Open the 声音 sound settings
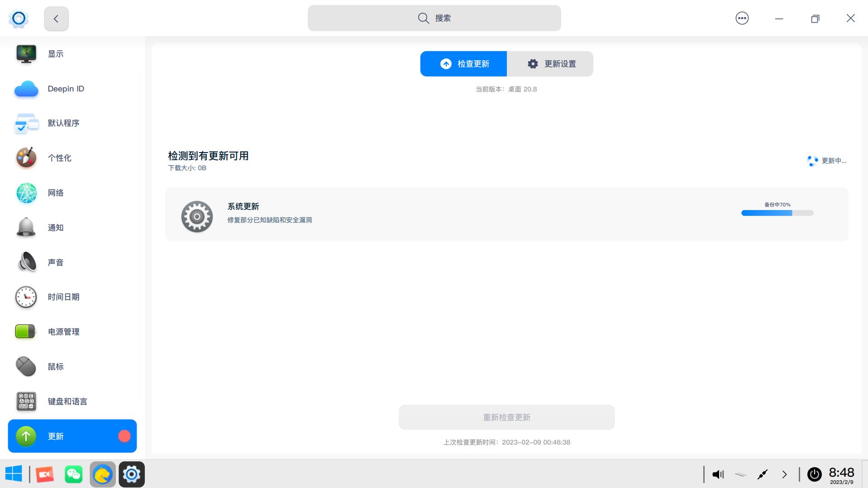 click(55, 262)
